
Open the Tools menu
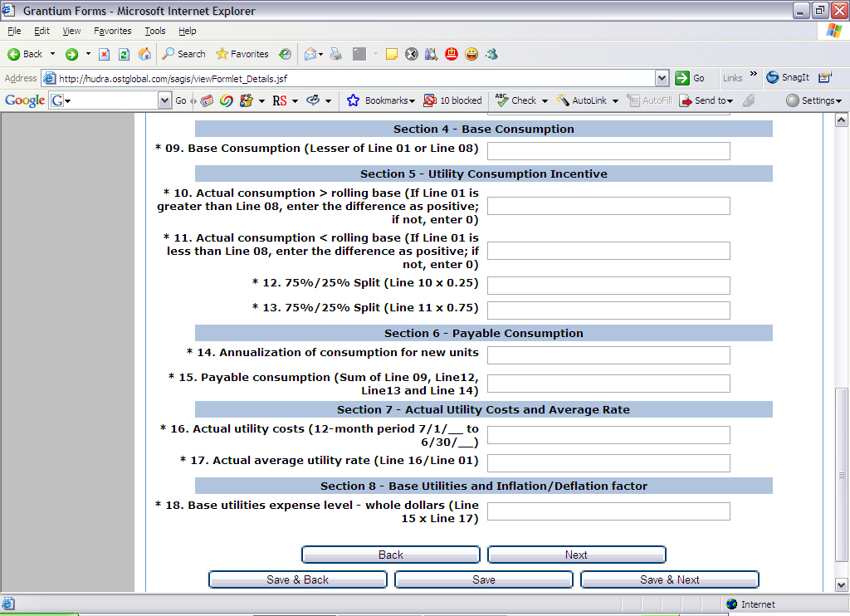[155, 31]
